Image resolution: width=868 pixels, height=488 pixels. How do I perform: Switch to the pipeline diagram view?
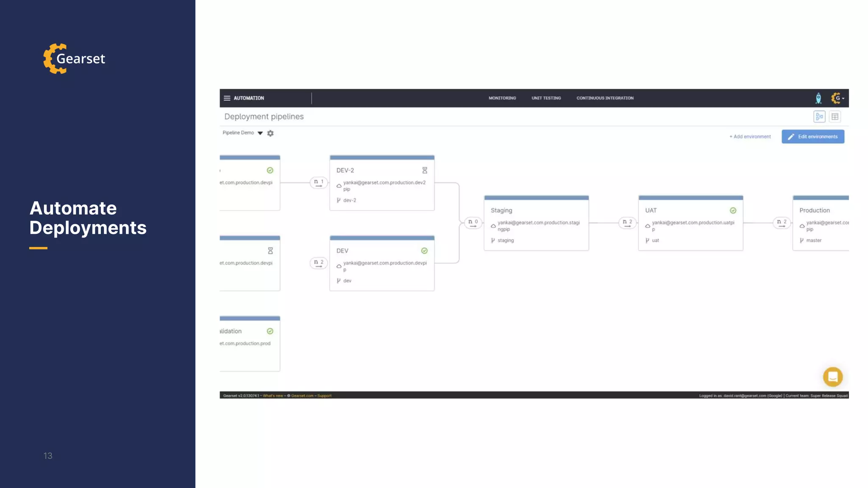pos(819,116)
